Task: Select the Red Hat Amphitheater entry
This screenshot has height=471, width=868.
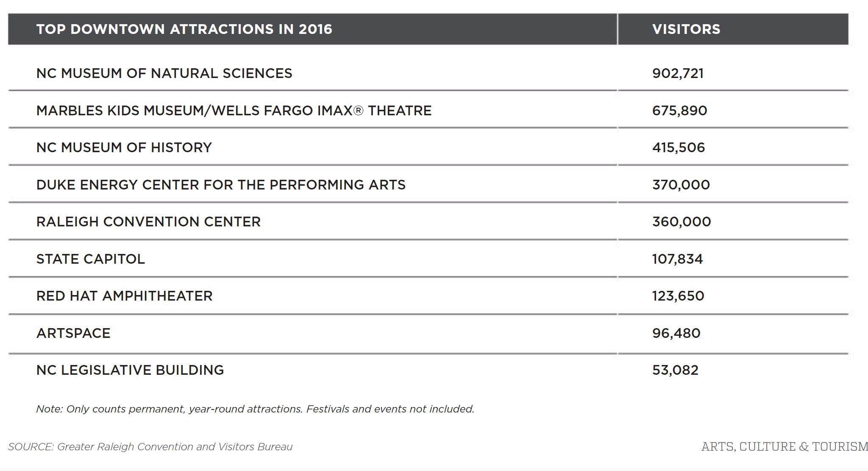Action: point(124,296)
